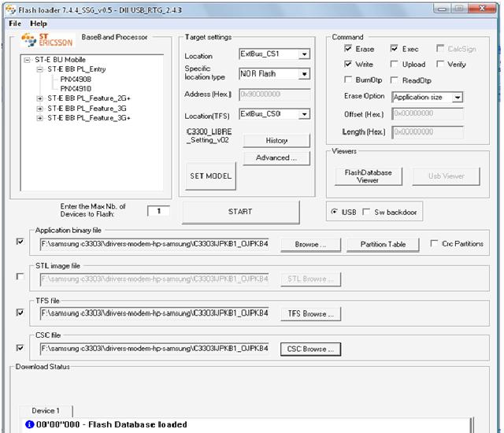504x433 pixels.
Task: Click the TFS file path field
Action: pos(154,313)
